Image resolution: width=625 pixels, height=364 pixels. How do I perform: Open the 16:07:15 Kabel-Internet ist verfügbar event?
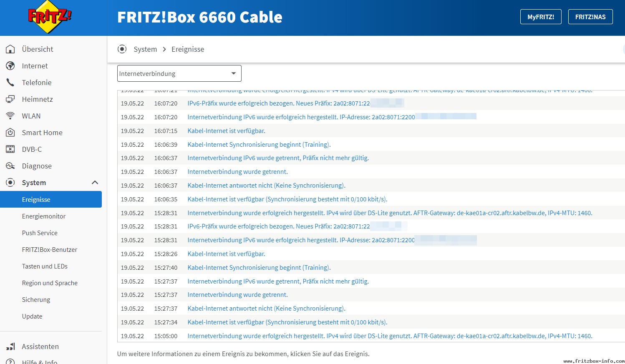pyautogui.click(x=226, y=131)
